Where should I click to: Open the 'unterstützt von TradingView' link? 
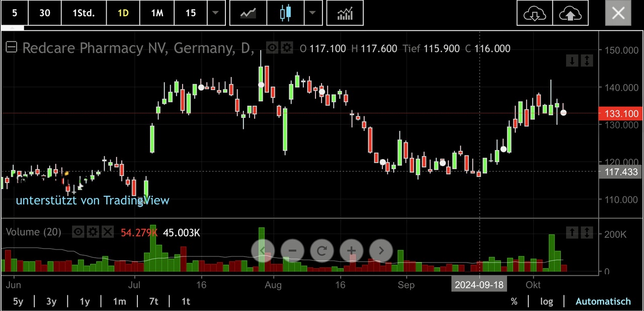coord(93,200)
